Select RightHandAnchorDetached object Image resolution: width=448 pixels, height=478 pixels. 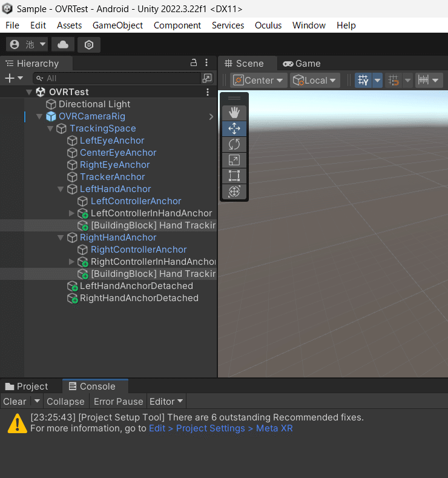click(x=139, y=298)
